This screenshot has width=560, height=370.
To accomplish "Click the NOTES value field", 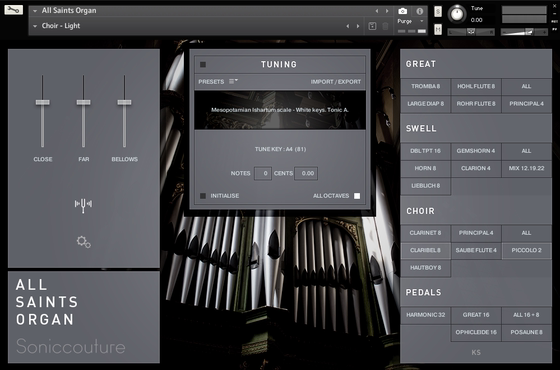I will pyautogui.click(x=262, y=174).
